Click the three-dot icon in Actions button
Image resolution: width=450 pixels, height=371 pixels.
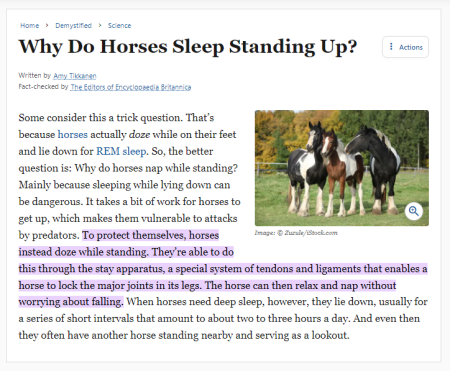coord(391,47)
